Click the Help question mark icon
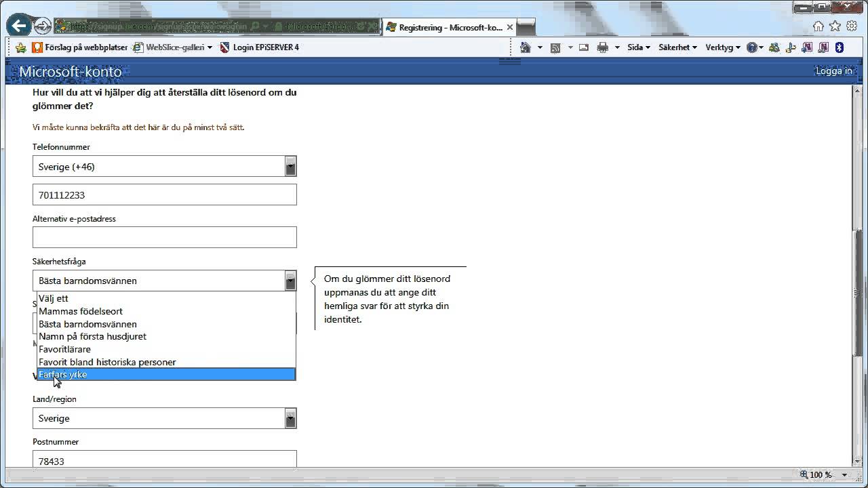868x488 pixels. 752,47
